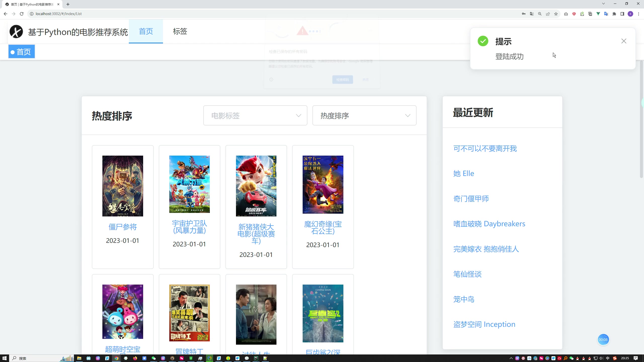Close the current browser tab

[58, 4]
